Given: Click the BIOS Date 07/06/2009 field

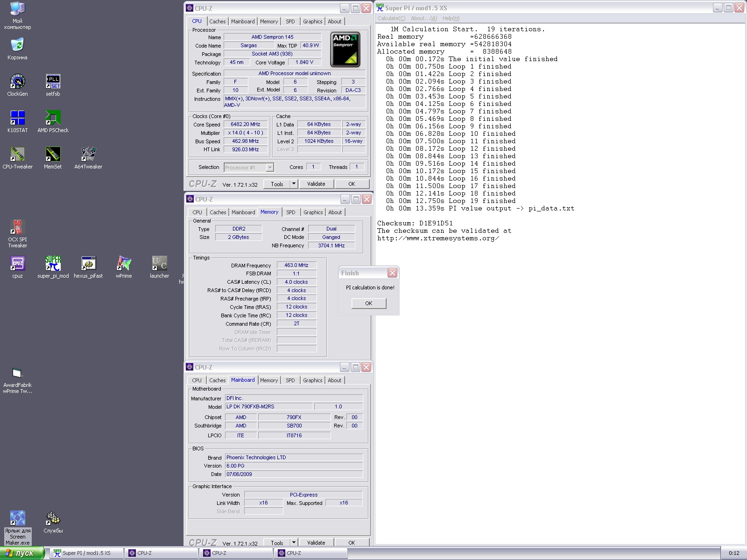Looking at the screenshot, I should (294, 474).
